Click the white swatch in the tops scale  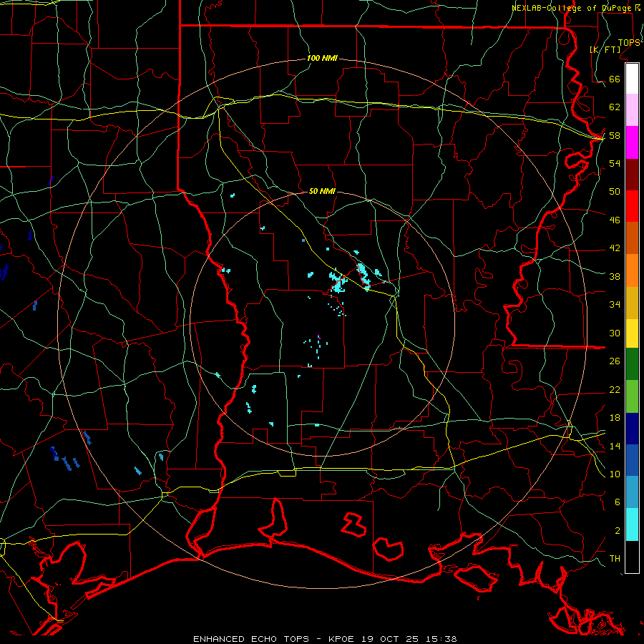(632, 79)
